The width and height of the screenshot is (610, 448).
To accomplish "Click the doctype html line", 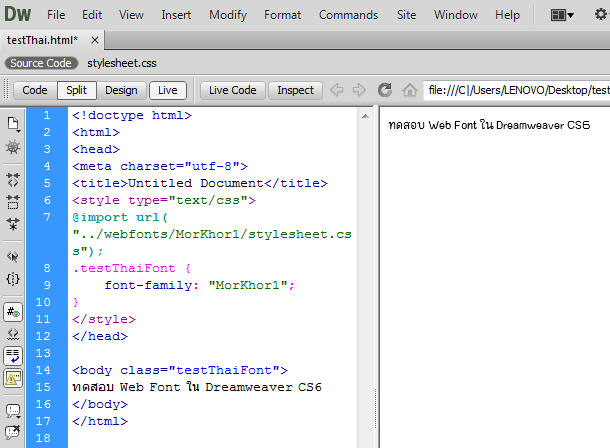I will tap(132, 116).
